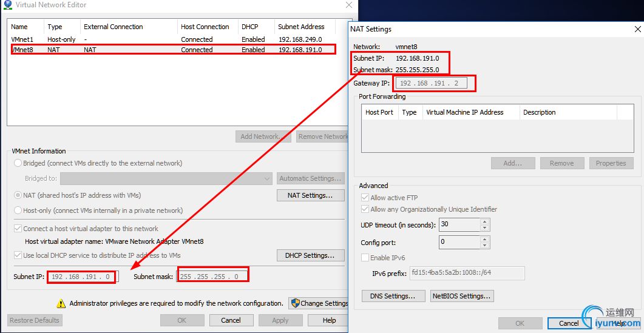Click the DHCP column header
Viewport: 644px width, 333px height.
(256, 27)
